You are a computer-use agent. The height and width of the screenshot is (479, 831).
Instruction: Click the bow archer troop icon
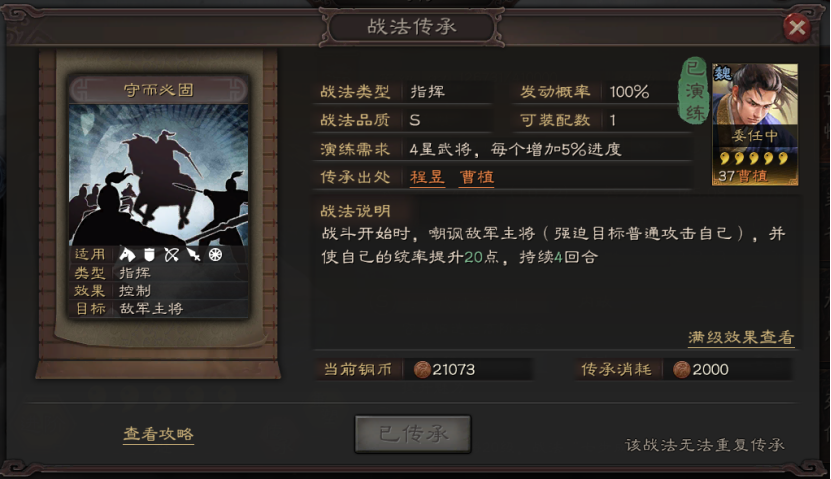click(171, 255)
